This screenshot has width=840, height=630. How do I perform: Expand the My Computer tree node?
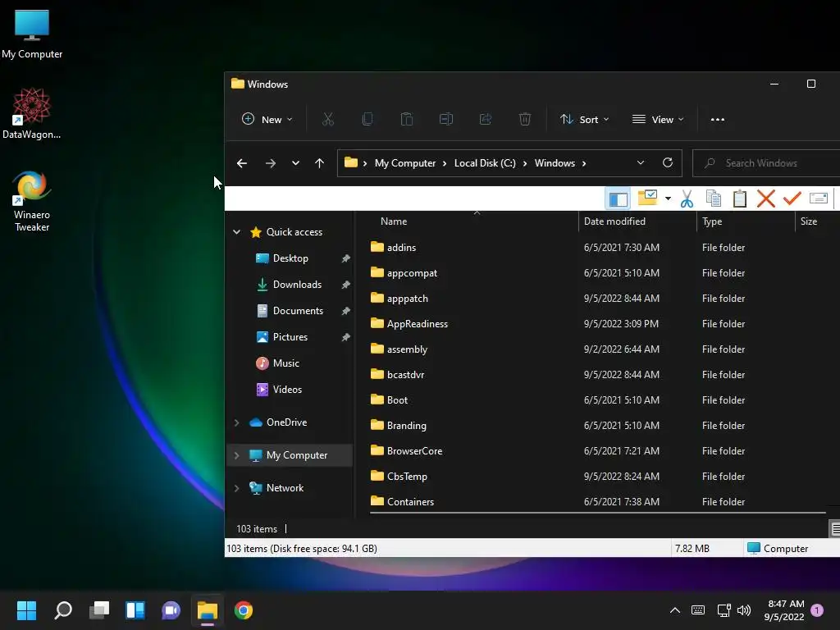click(x=237, y=455)
